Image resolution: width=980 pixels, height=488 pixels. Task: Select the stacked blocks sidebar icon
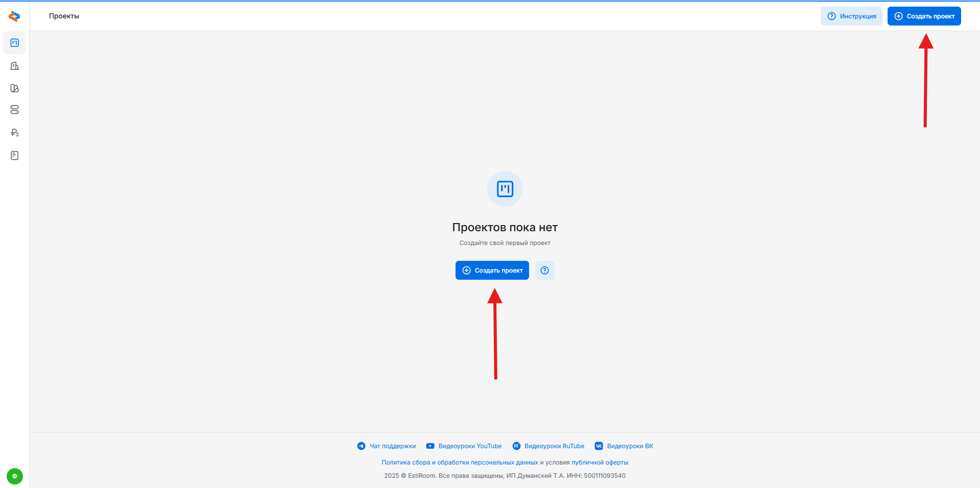[14, 110]
